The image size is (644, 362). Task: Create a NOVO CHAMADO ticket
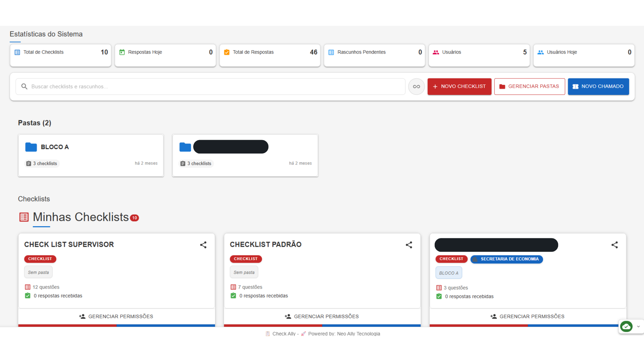coord(598,86)
